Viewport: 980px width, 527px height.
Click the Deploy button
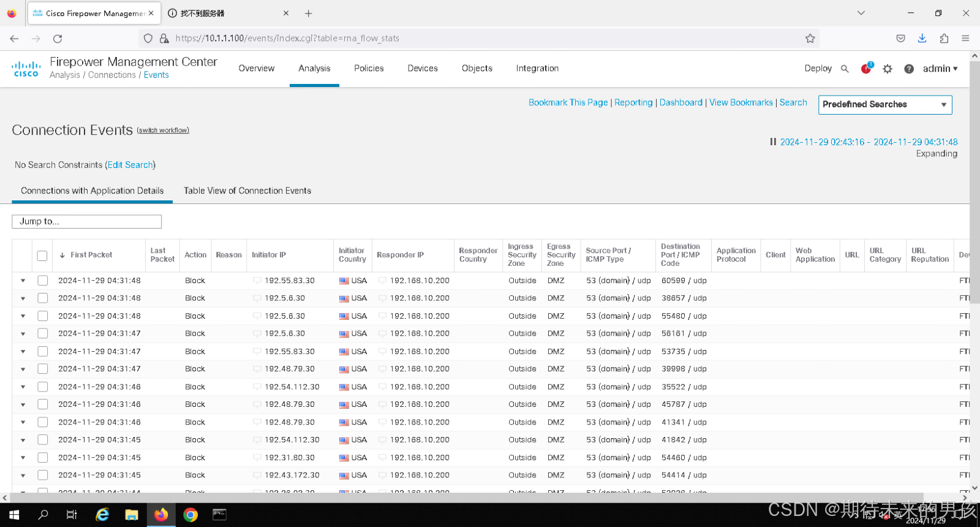818,68
